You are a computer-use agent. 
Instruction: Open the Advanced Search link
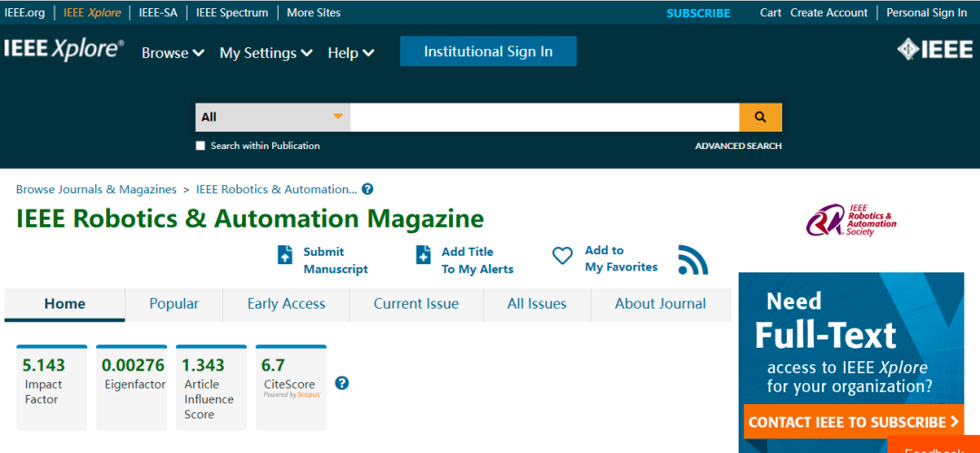[738, 146]
